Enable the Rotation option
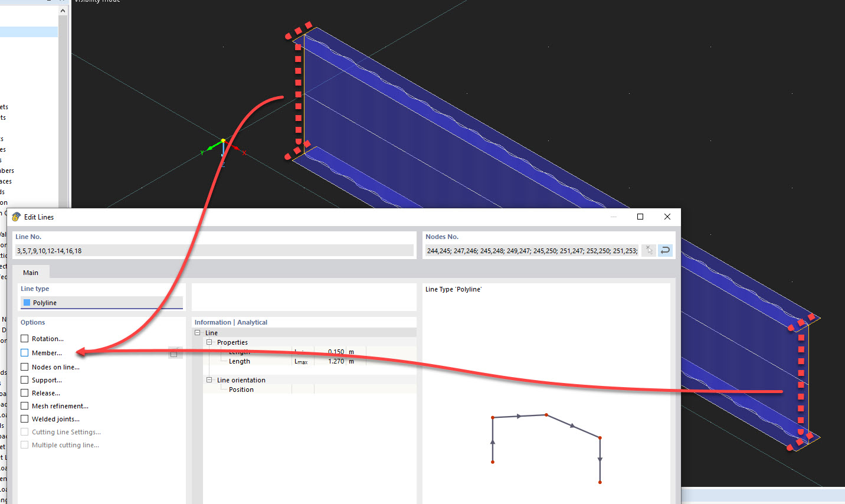845x504 pixels. click(x=24, y=338)
